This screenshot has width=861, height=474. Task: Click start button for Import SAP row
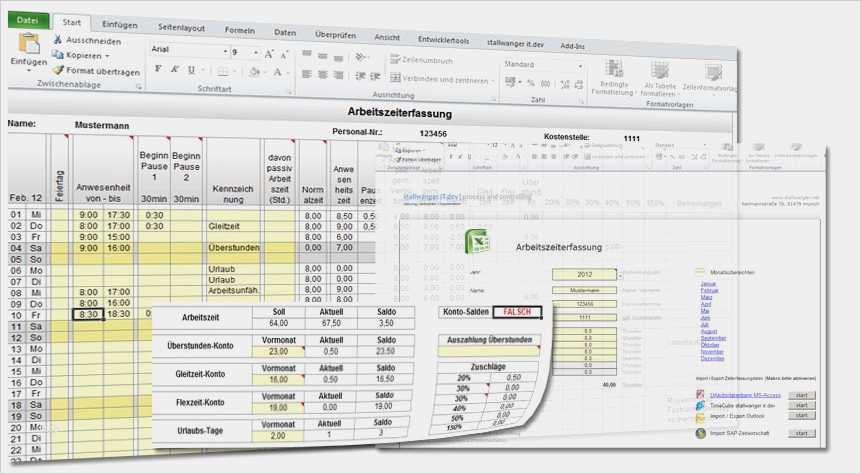pos(802,433)
